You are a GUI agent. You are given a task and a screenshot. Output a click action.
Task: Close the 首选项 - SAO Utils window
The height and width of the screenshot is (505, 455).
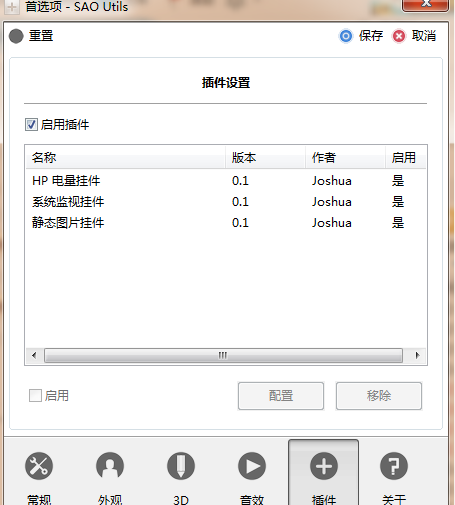426,5
